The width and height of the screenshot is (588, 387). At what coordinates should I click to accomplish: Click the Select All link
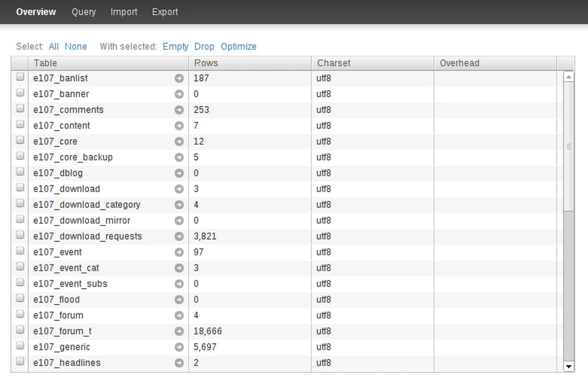(x=54, y=47)
